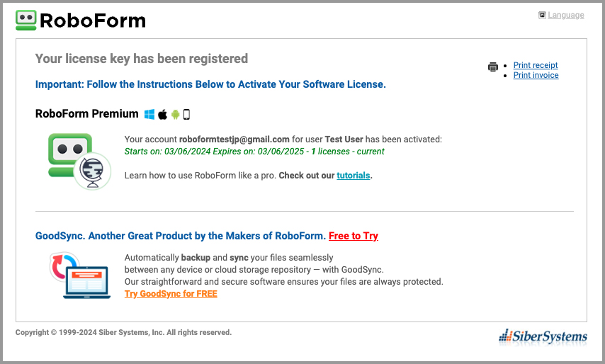
Task: Click the Try GoodSync for FREE link
Action: pyautogui.click(x=171, y=294)
